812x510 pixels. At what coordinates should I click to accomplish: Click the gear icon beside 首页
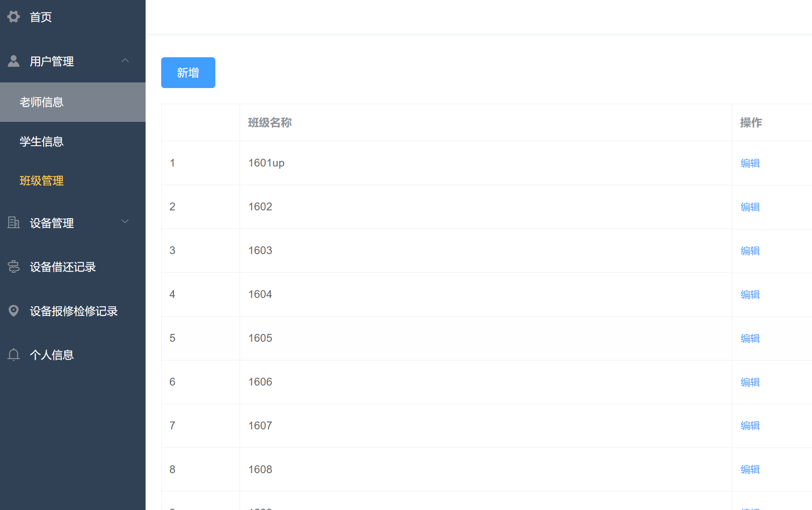click(13, 16)
